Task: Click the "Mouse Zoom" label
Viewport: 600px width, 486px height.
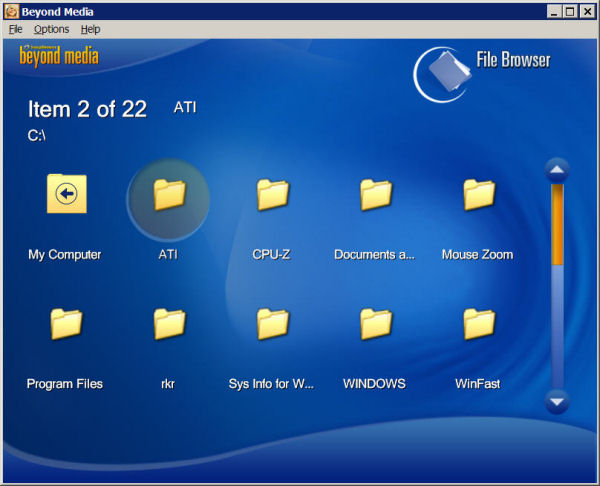Action: [x=478, y=255]
